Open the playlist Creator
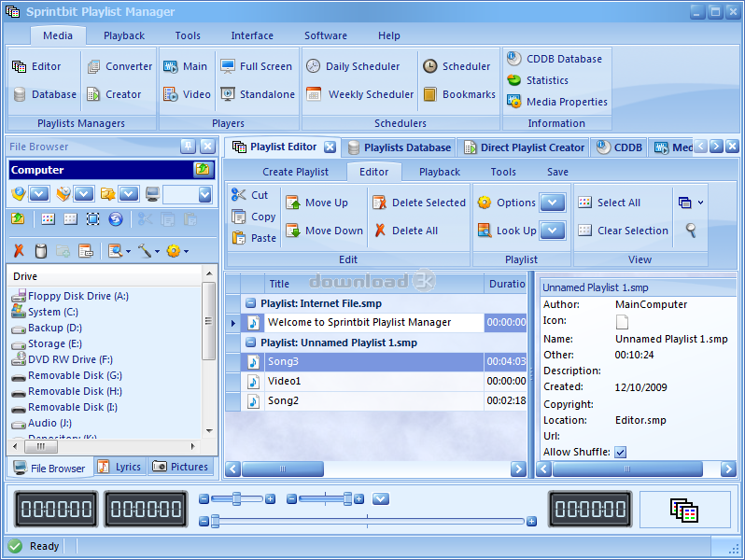Image resolution: width=745 pixels, height=560 pixels. (114, 94)
